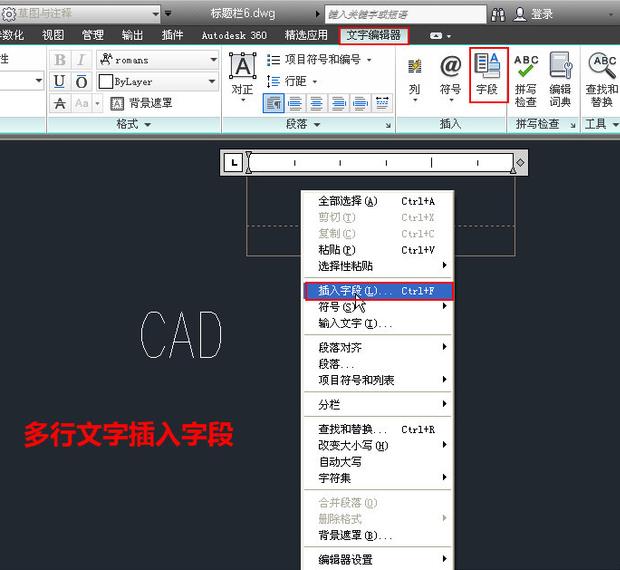Open the 查找和替换 find and replace tool
This screenshot has height=570, width=620.
click(x=601, y=81)
